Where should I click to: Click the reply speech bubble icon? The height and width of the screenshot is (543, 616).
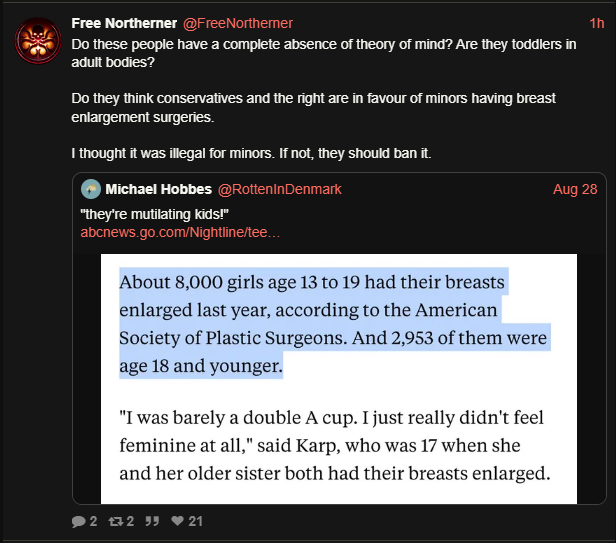point(79,521)
